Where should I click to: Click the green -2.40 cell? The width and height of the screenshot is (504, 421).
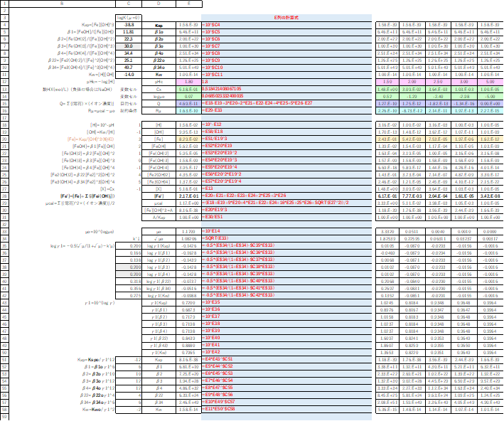438,96
